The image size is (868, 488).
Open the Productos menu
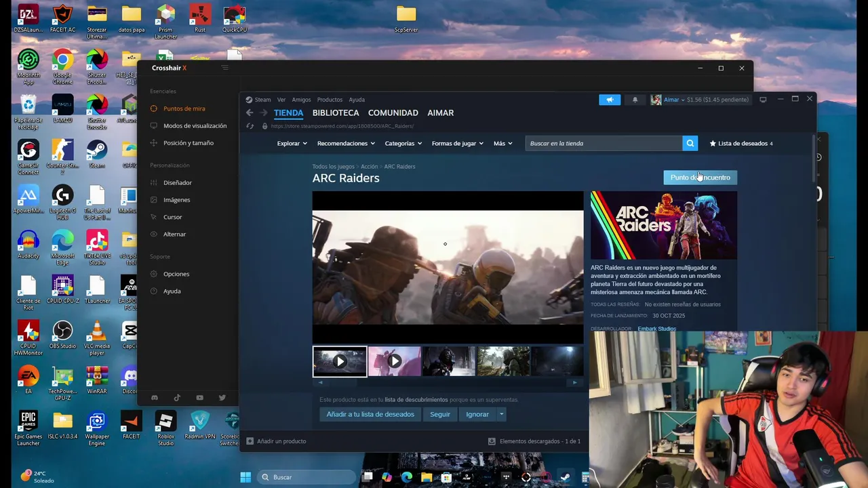pyautogui.click(x=330, y=100)
